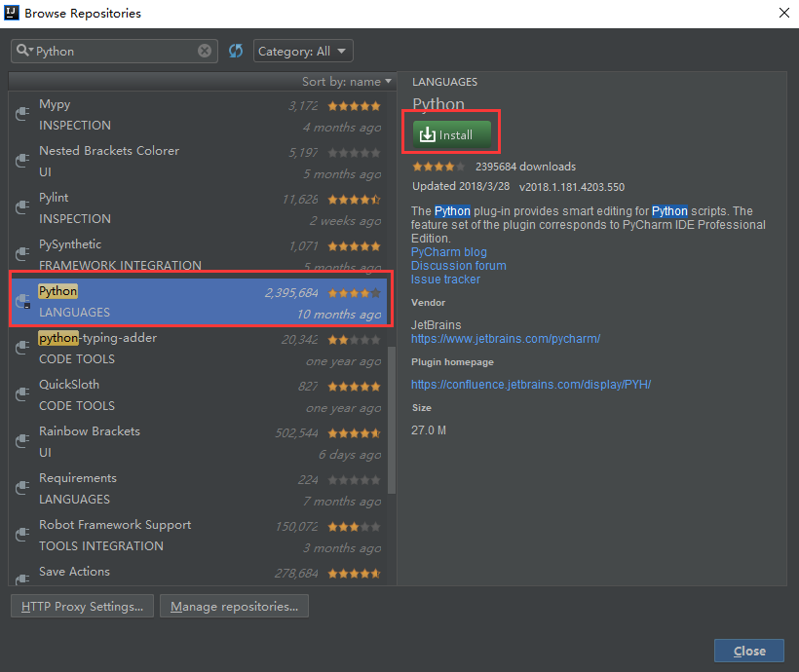Image resolution: width=799 pixels, height=672 pixels.
Task: Open the confluence plugin homepage link
Action: click(x=531, y=384)
